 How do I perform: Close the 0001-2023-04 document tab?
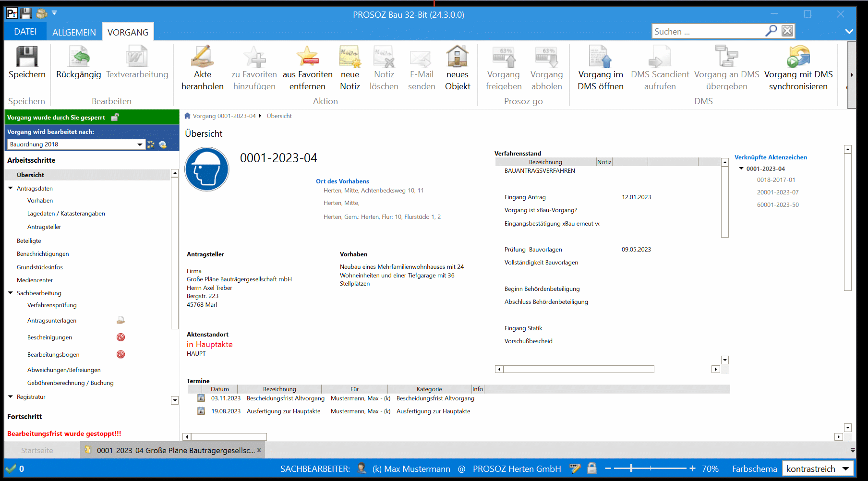259,450
